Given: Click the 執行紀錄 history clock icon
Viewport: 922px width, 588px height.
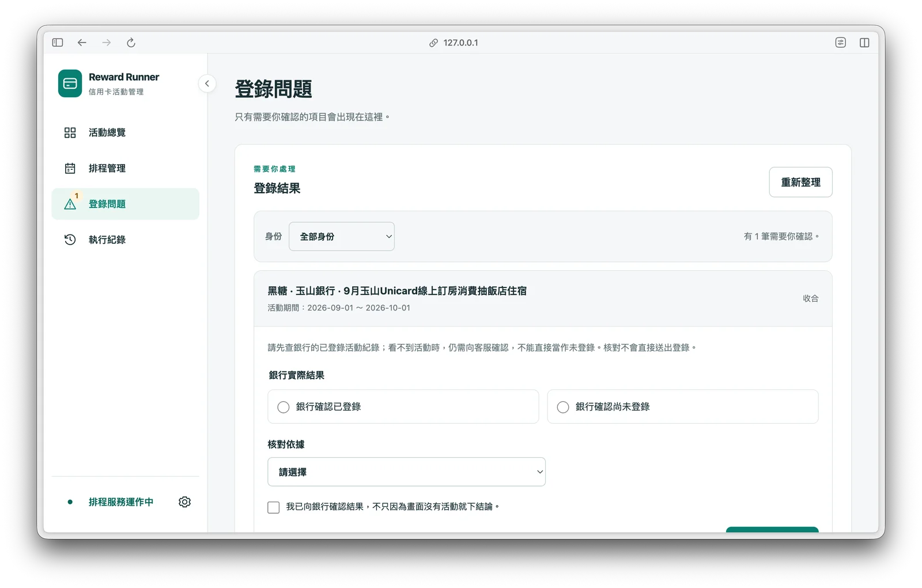Looking at the screenshot, I should pyautogui.click(x=70, y=240).
